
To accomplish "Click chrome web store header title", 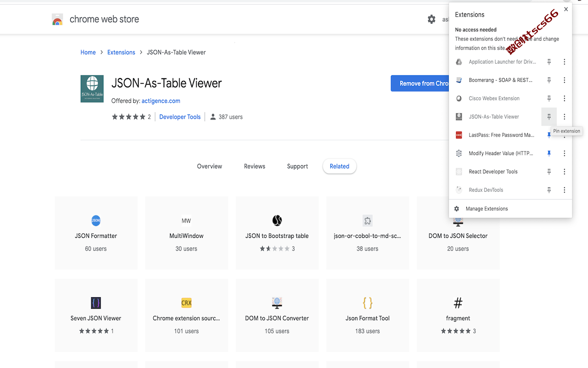I will 104,19.
